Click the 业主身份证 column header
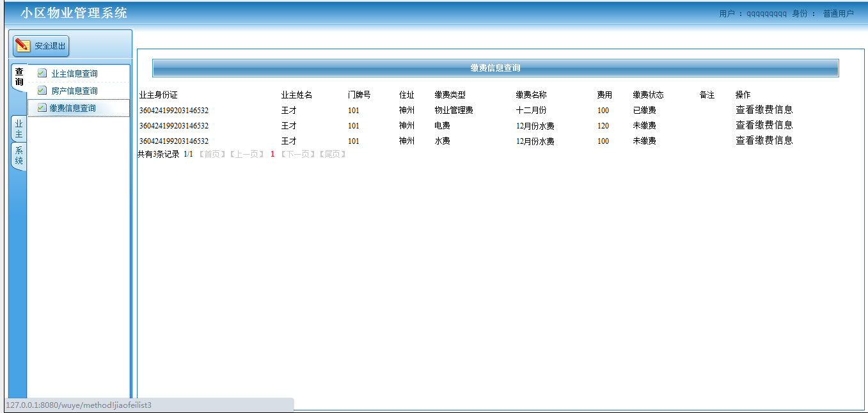 click(158, 95)
